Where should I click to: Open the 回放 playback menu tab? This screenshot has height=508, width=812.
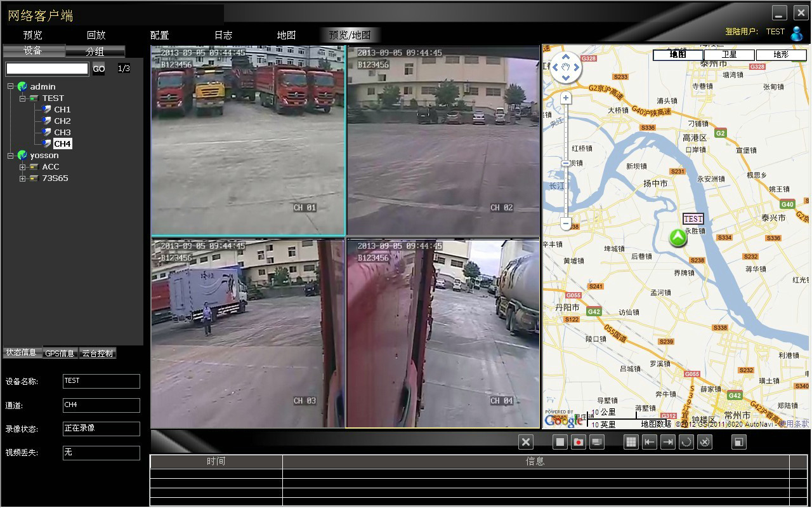(x=96, y=35)
